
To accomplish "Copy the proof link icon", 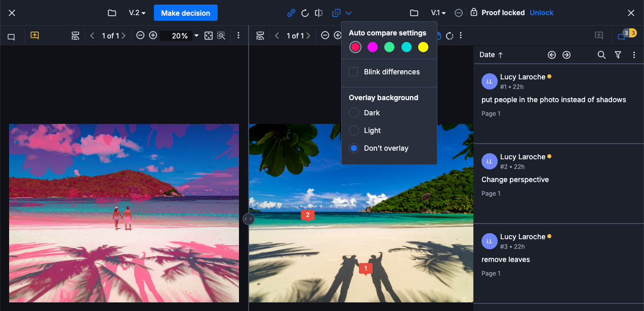I will tap(291, 13).
